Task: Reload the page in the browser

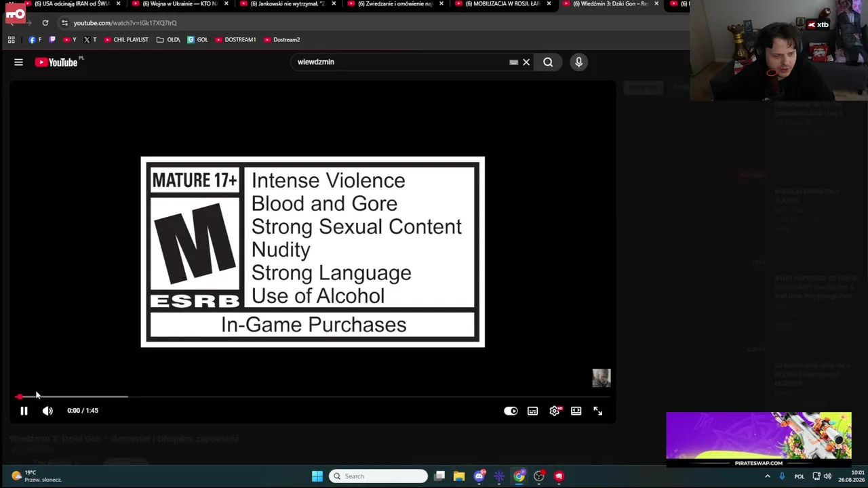Action: coord(45,23)
